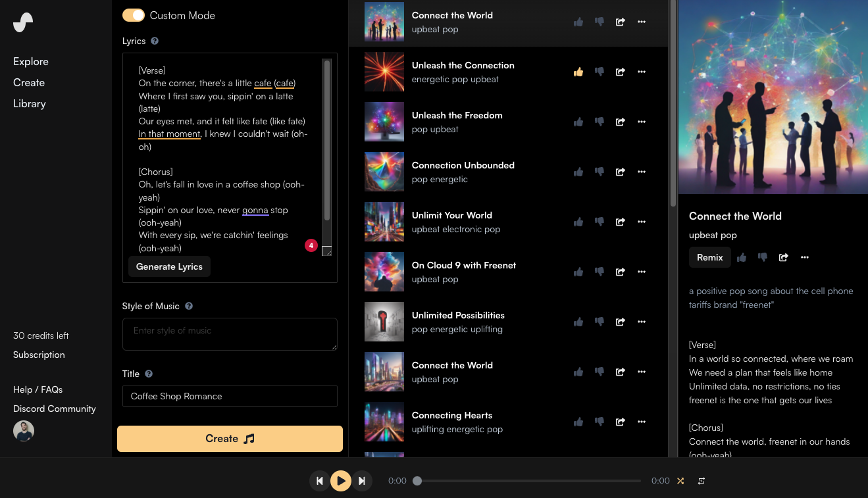868x498 pixels.
Task: Disable the Custom Mode switch
Action: [134, 15]
